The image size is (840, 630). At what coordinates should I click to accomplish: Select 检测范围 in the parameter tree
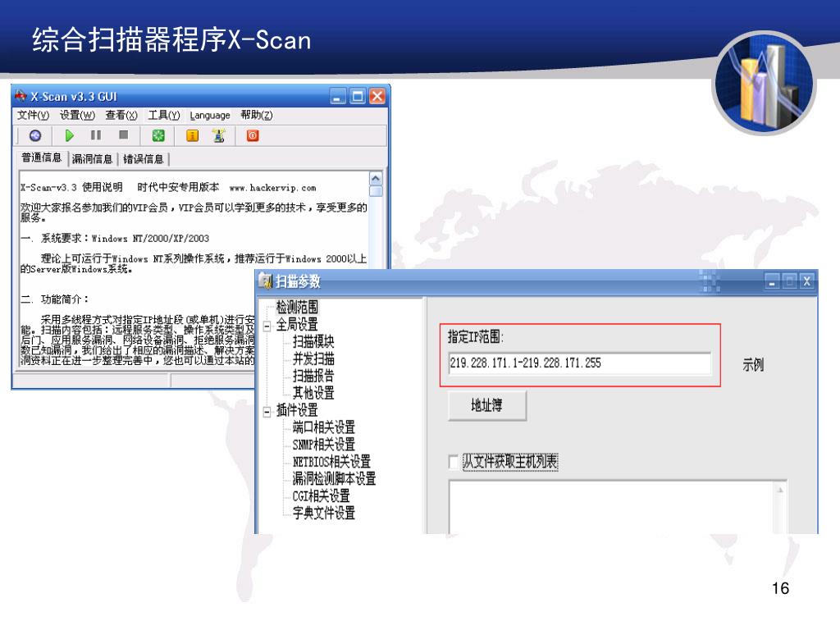pyautogui.click(x=297, y=307)
